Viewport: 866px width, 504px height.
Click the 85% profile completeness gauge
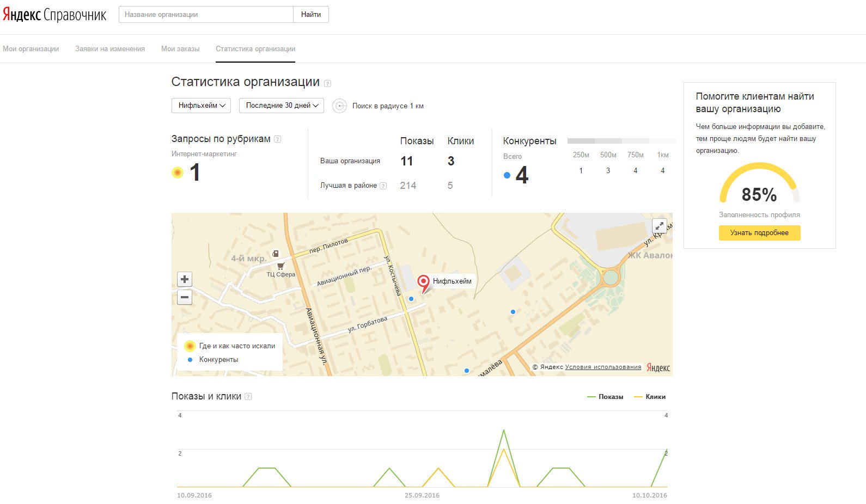[759, 183]
